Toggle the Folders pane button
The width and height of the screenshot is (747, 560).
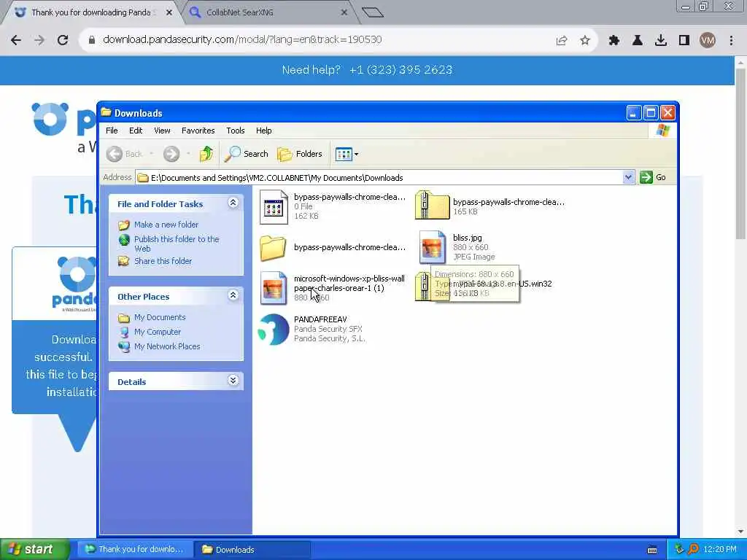tap(300, 154)
